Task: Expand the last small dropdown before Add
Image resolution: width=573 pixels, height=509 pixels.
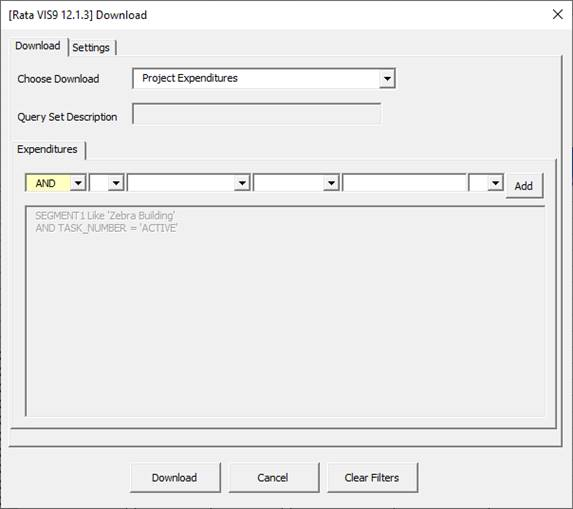Action: click(x=495, y=183)
